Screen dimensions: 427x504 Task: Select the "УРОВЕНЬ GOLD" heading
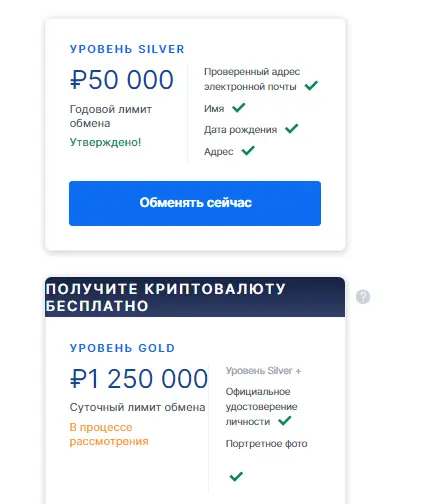(122, 348)
